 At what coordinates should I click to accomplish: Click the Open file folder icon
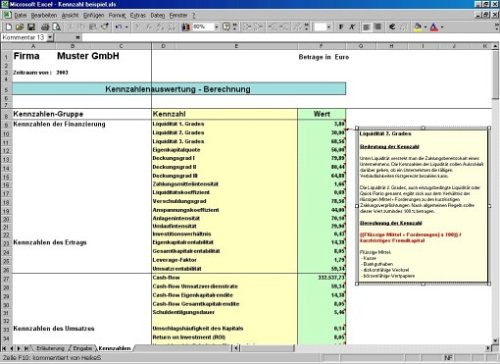pyautogui.click(x=20, y=27)
